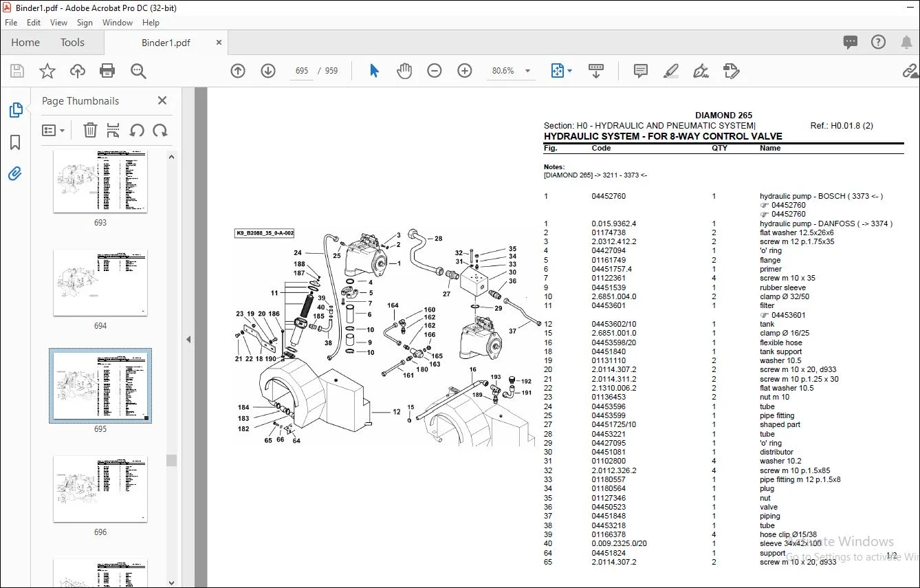Screen dimensions: 920x588
Task: Click the page number field 695
Action: [x=301, y=71]
